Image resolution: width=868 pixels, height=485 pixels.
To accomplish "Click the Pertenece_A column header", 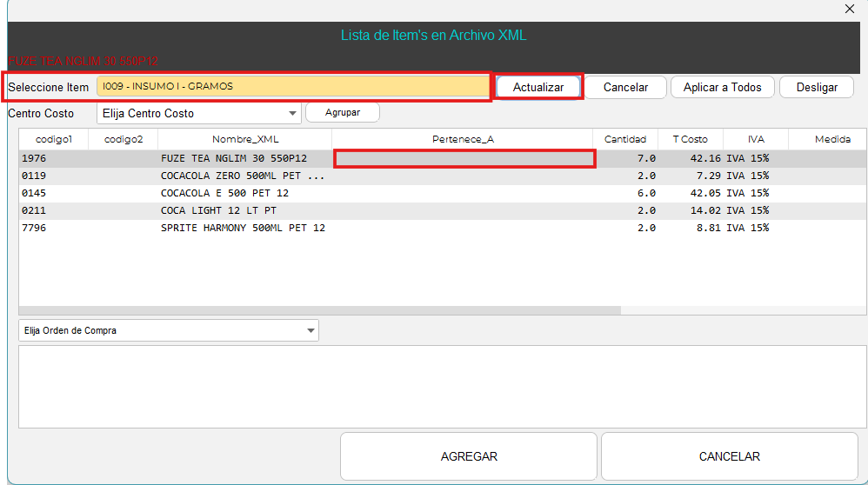I will coord(463,139).
